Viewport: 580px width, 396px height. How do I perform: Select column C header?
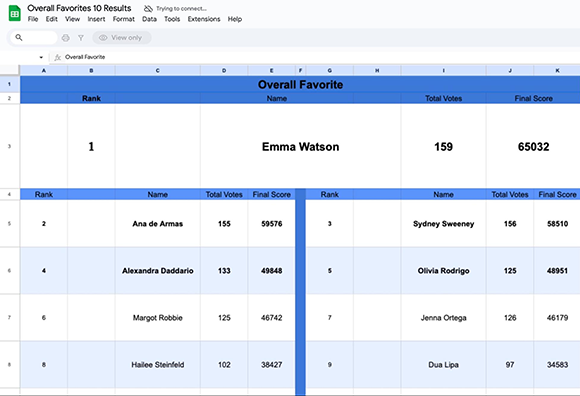click(x=158, y=70)
